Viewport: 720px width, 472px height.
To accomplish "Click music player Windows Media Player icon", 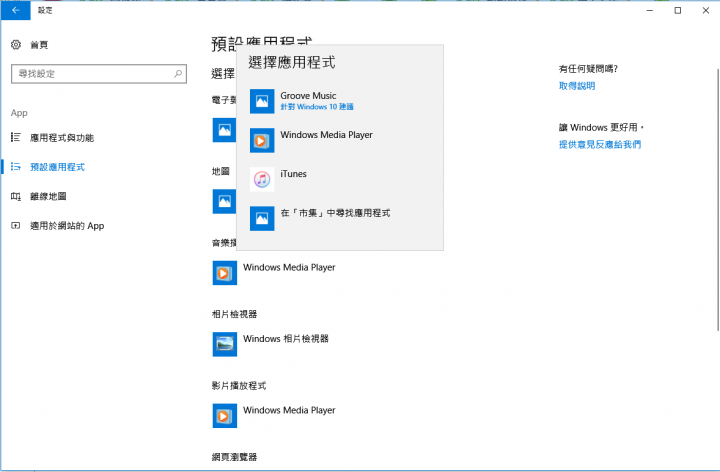I will point(225,273).
